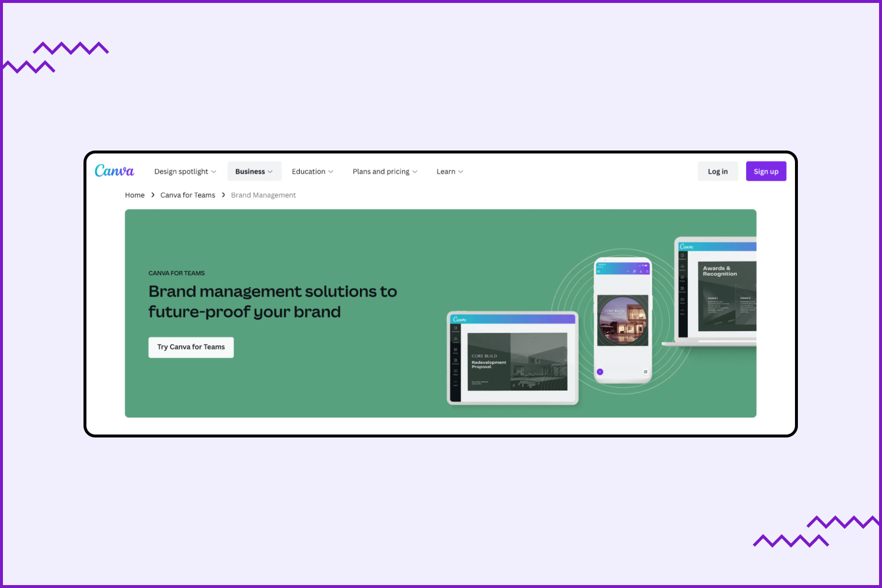
Task: Click the purple plus button on phone mockup
Action: click(x=600, y=372)
